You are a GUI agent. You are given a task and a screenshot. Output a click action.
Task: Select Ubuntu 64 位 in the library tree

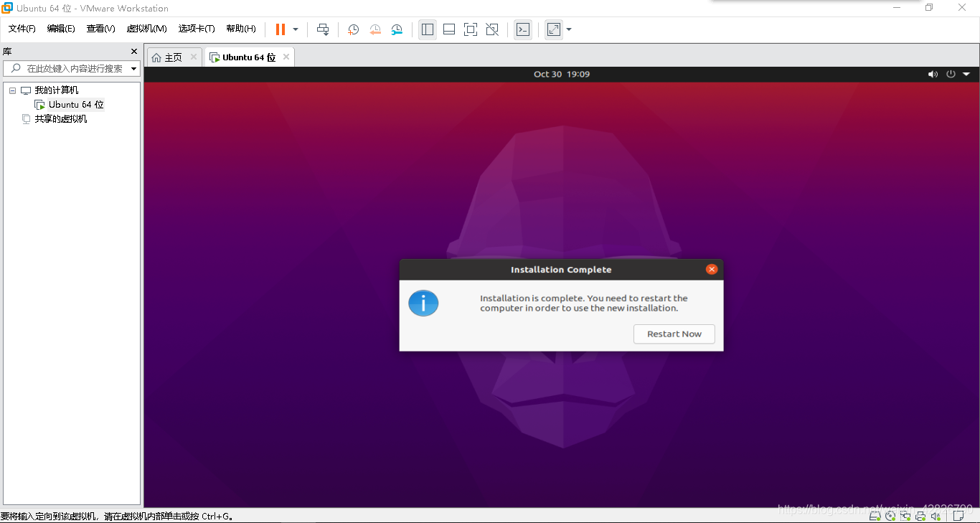point(76,105)
